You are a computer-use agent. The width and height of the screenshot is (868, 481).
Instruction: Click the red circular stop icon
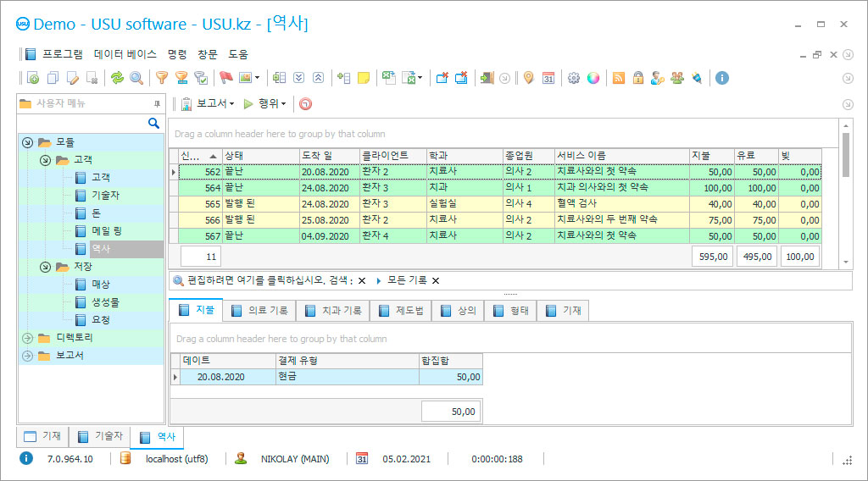(305, 103)
